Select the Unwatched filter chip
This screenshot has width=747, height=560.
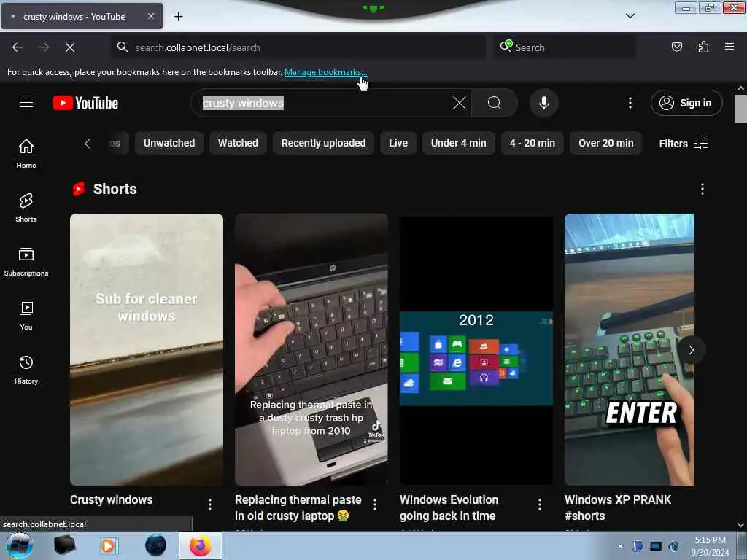point(169,143)
